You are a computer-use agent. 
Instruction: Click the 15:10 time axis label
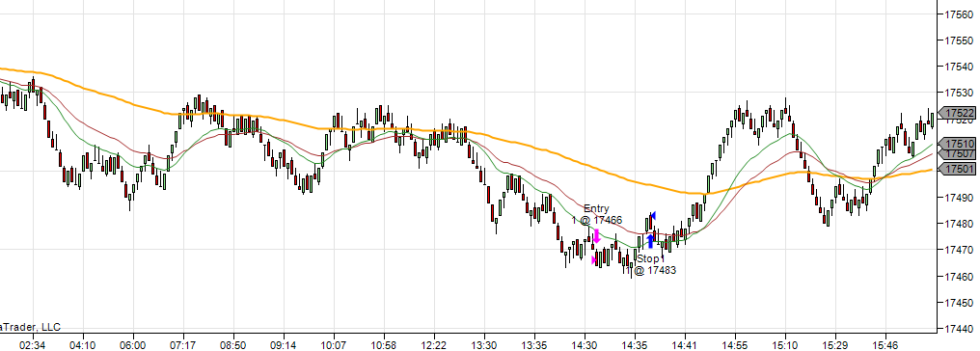785,345
